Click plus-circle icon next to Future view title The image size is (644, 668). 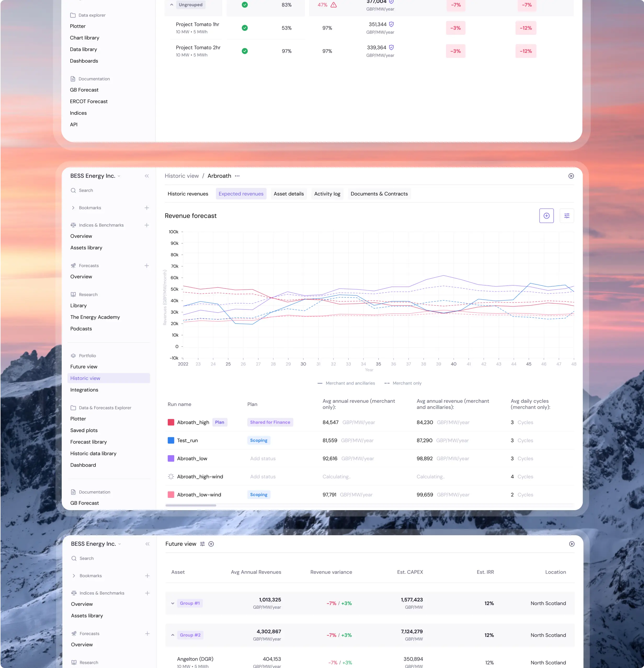point(211,544)
